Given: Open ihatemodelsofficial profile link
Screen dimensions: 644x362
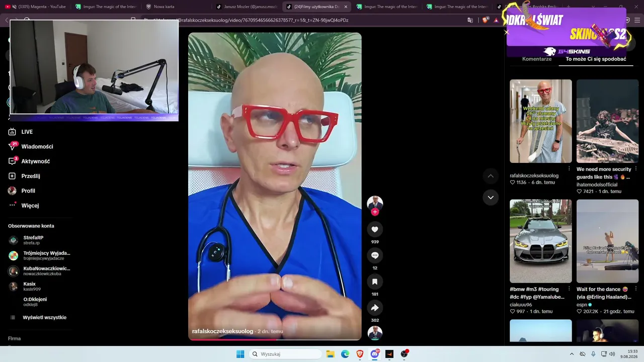Looking at the screenshot, I should coord(597,185).
